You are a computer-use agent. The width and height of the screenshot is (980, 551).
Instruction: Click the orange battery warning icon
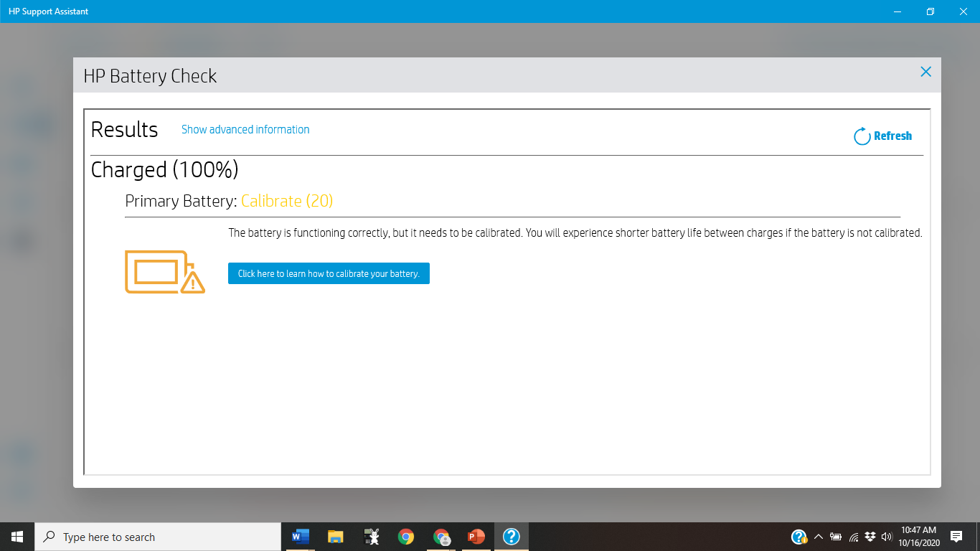tap(165, 272)
